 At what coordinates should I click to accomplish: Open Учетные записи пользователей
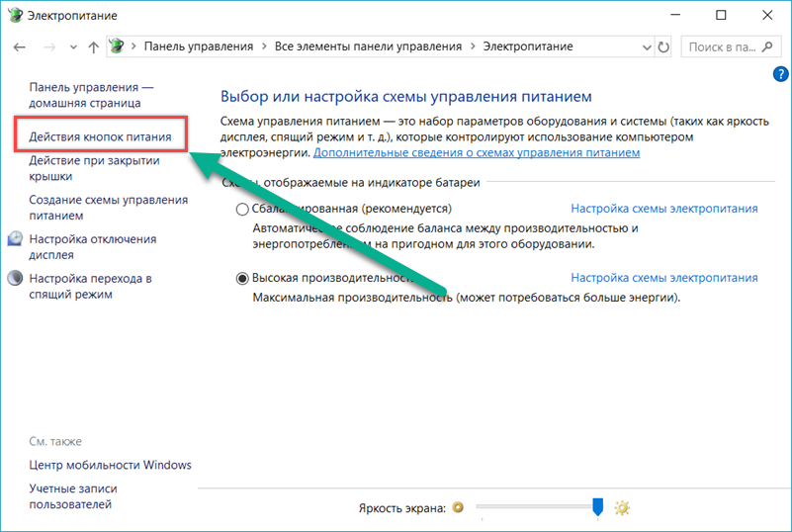[x=73, y=496]
